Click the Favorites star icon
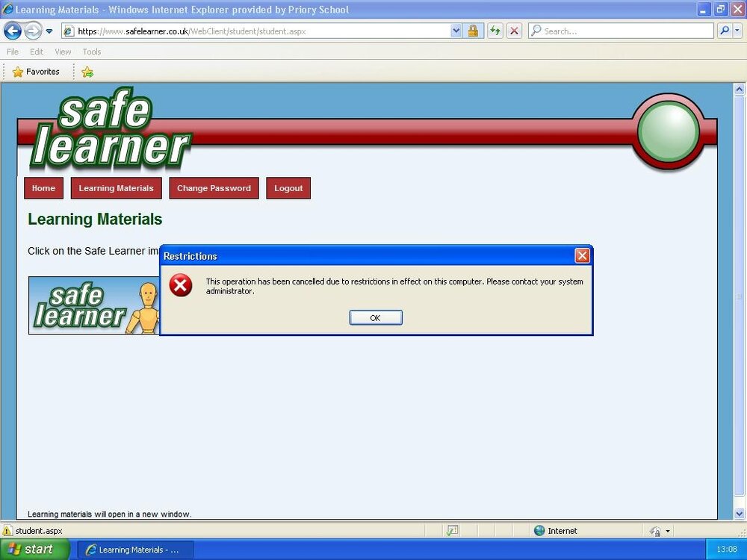 [x=18, y=72]
